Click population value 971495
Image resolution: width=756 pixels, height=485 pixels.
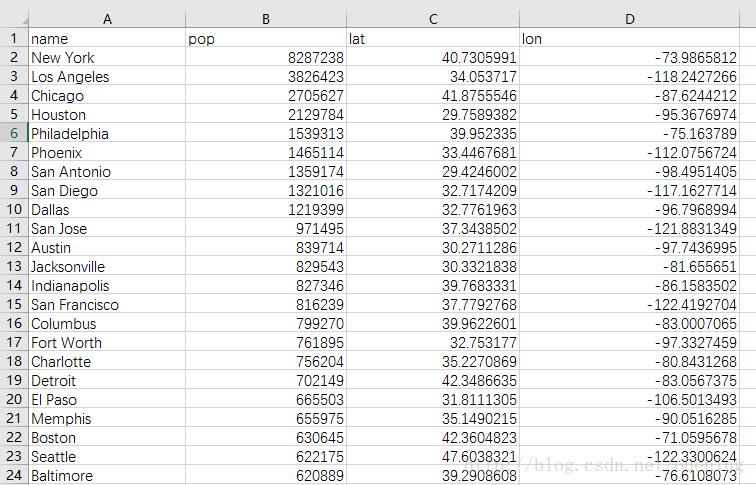(266, 228)
